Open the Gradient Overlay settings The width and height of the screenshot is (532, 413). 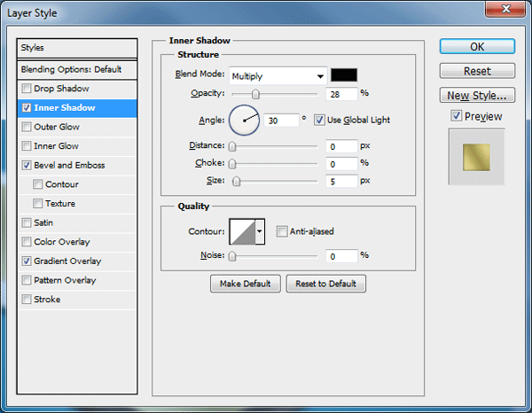pos(77,261)
